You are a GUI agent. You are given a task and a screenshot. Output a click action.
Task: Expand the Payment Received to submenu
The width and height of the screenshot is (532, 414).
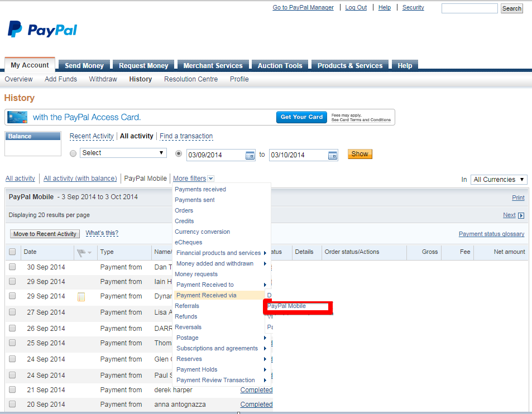265,285
